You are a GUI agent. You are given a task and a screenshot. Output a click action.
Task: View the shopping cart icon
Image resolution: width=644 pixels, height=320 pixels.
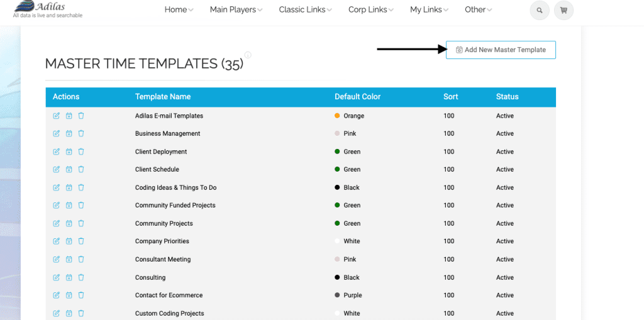[x=563, y=10]
